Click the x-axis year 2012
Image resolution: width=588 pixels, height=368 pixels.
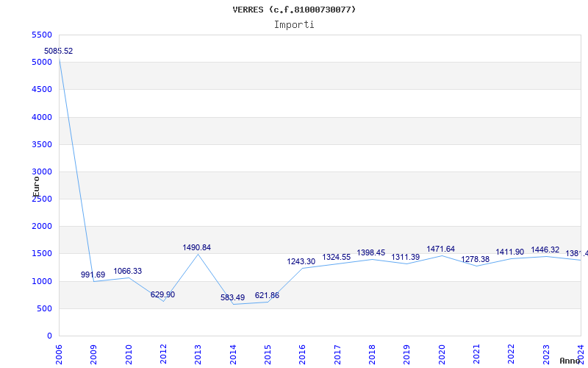click(163, 355)
